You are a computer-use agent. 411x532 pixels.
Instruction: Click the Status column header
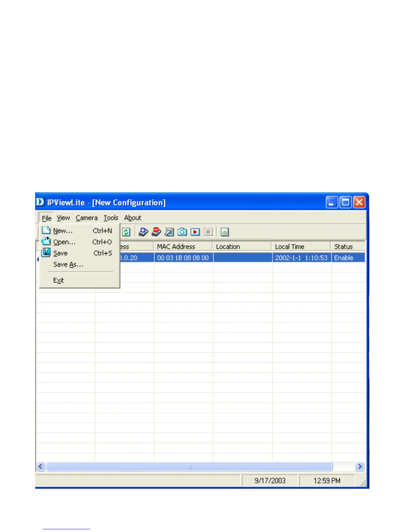tap(348, 247)
